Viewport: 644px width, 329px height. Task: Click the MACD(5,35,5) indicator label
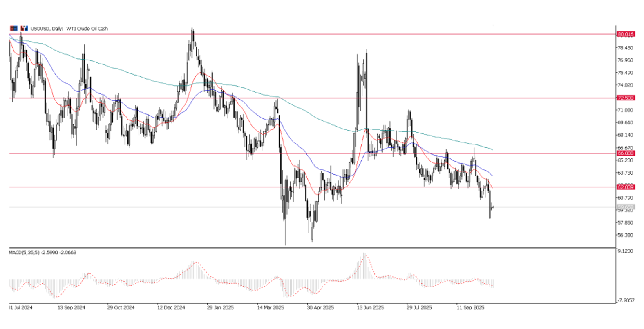pos(42,253)
